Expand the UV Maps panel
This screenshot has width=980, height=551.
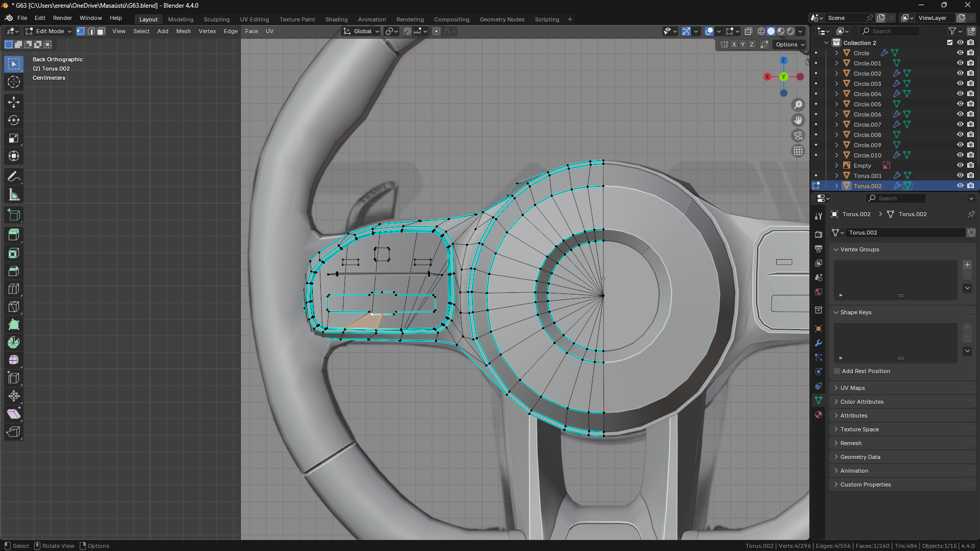853,388
